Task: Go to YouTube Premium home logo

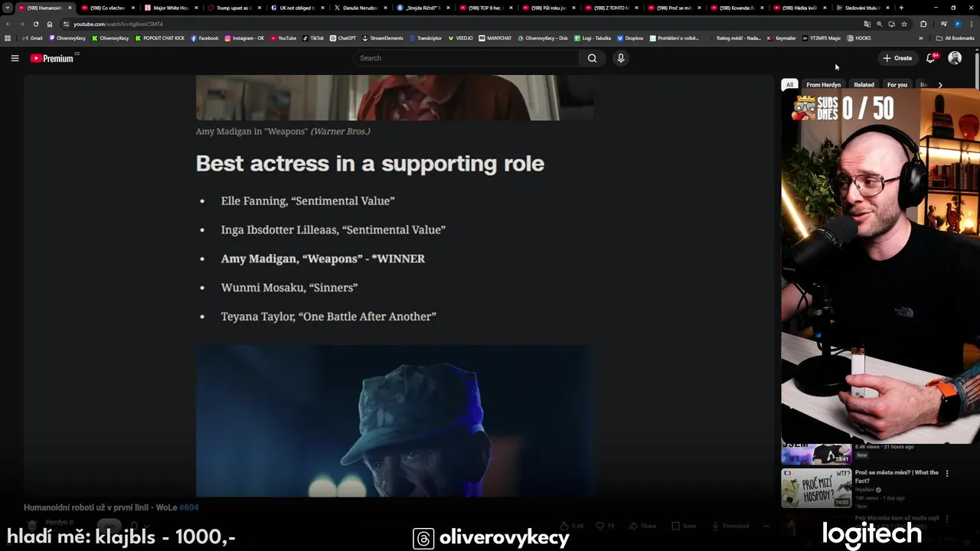Action: (53, 58)
